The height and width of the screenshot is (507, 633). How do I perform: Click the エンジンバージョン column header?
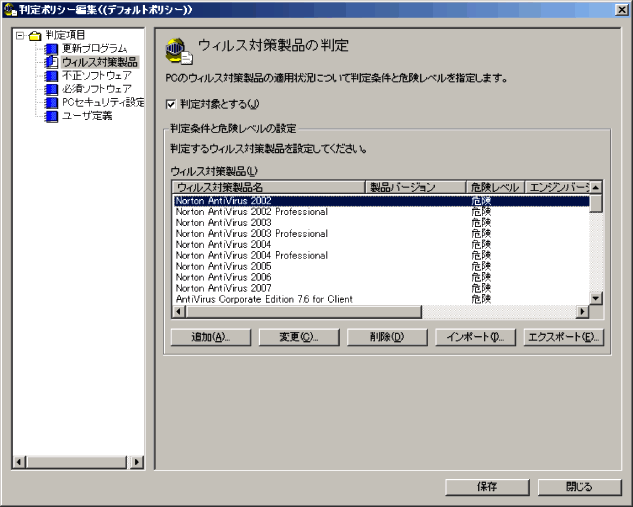point(557,187)
